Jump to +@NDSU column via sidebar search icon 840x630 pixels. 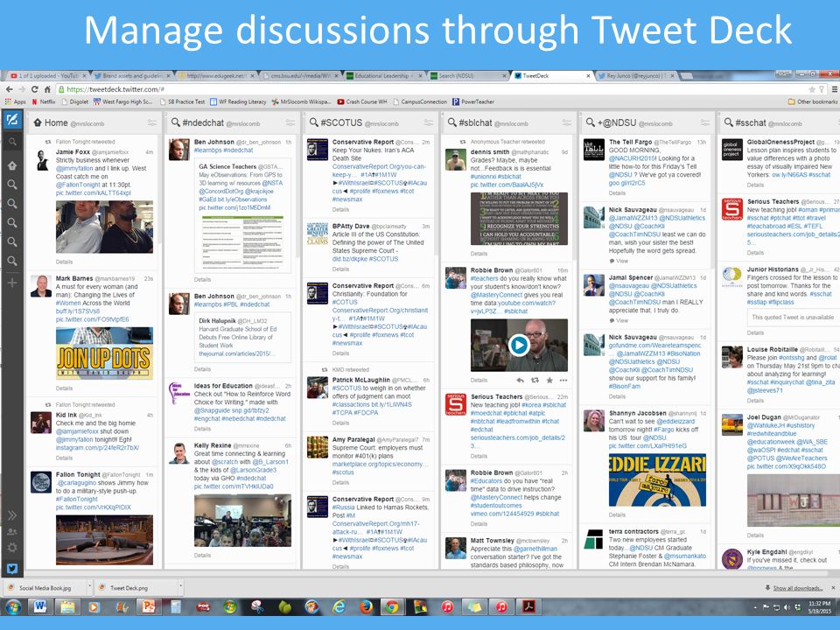[x=11, y=242]
